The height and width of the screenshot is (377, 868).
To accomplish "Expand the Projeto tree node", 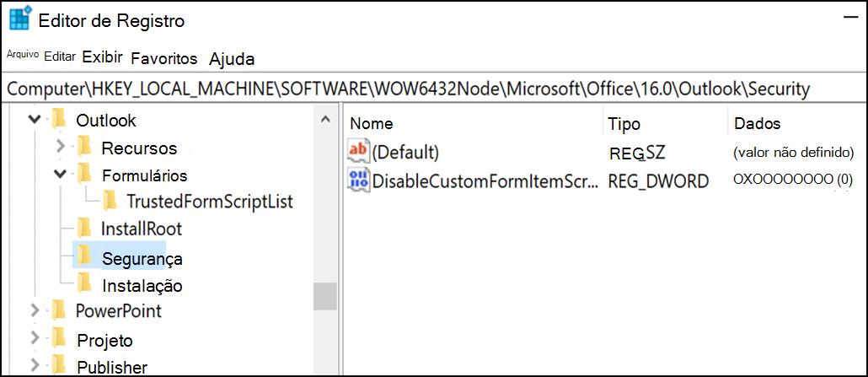I will [35, 337].
